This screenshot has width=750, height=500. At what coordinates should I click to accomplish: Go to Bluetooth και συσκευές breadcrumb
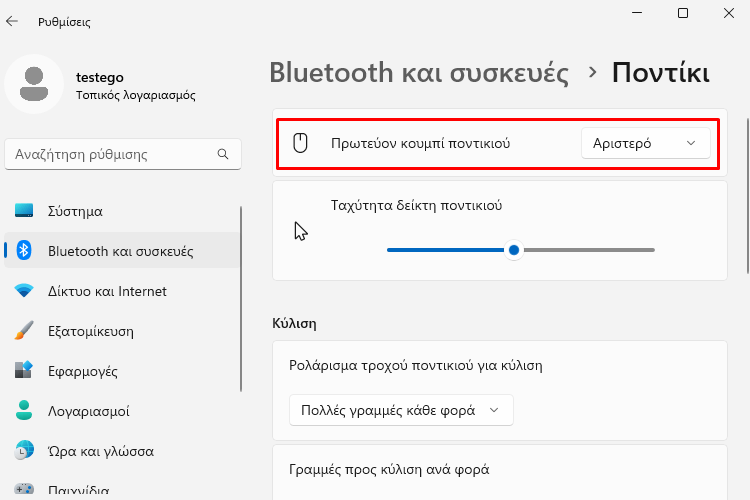coord(419,73)
